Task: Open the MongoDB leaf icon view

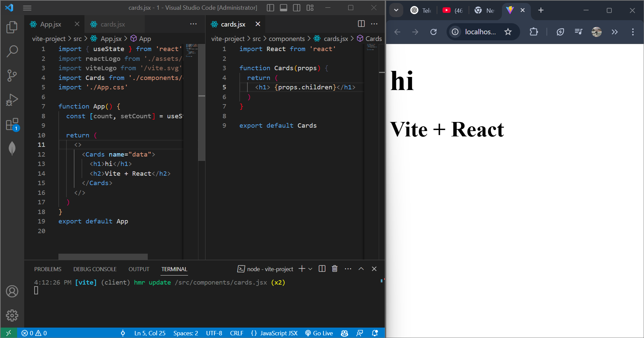Action: 12,148
